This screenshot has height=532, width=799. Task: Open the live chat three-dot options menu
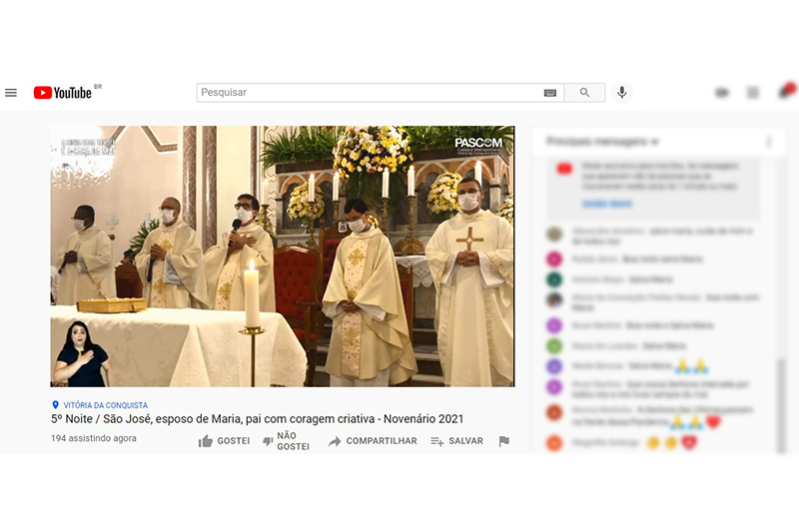tap(768, 142)
